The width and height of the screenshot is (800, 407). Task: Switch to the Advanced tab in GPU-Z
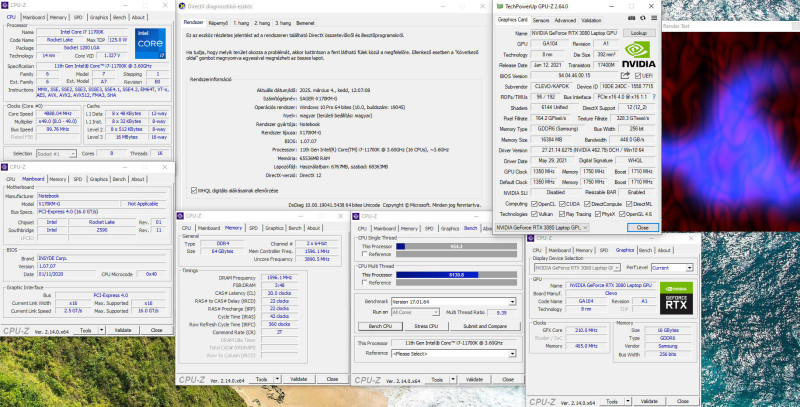coord(565,20)
